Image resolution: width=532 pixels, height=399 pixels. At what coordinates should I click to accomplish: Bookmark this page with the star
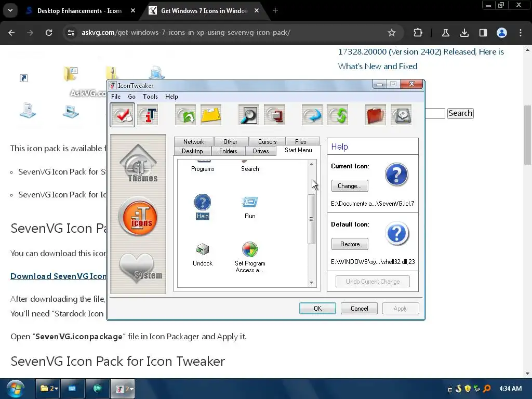tap(392, 33)
